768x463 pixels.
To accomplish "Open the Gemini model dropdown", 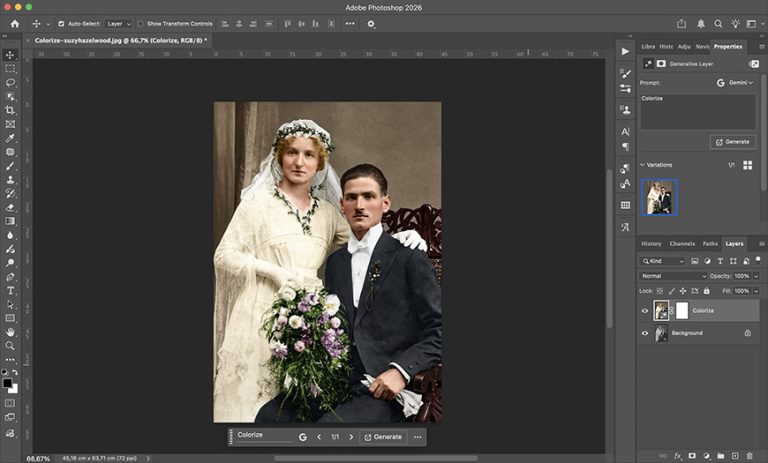I will point(734,83).
